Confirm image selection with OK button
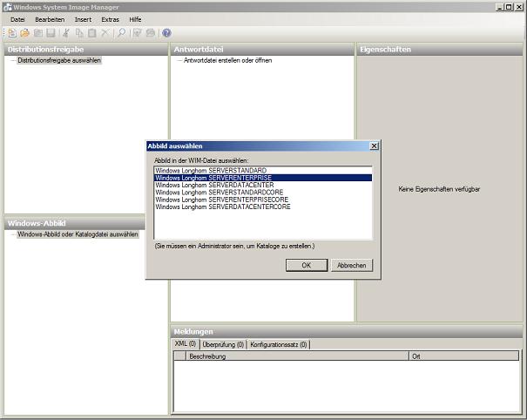This screenshot has height=420, width=527. point(307,265)
